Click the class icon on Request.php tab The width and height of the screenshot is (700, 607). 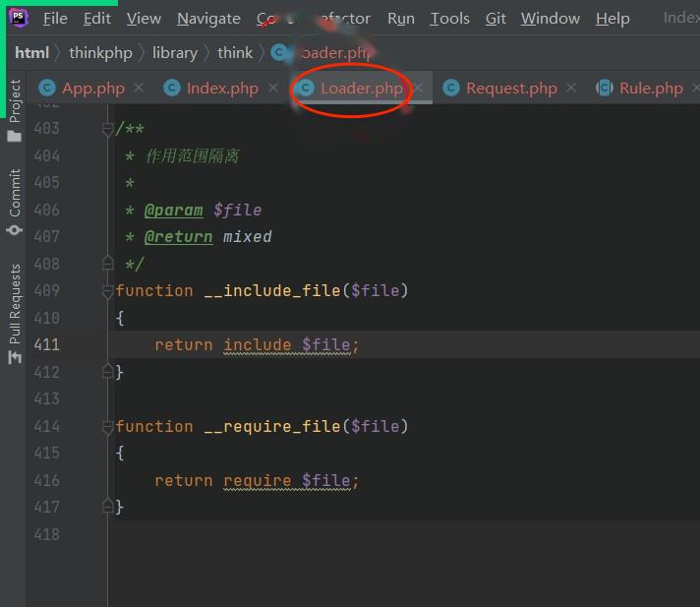[x=451, y=88]
